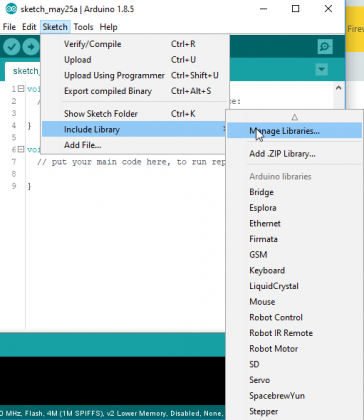Include the Mouse library
This screenshot has width=364, height=420.
(x=294, y=302)
